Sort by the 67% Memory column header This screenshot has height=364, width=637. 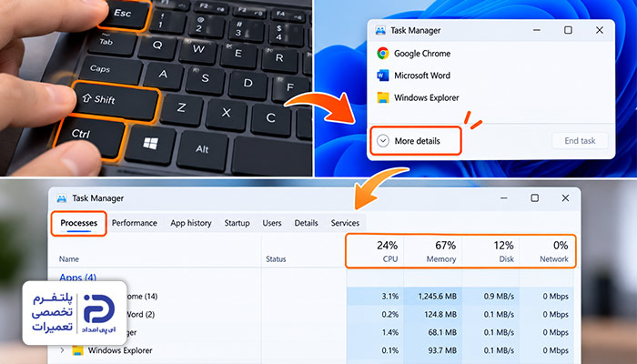[x=433, y=251]
